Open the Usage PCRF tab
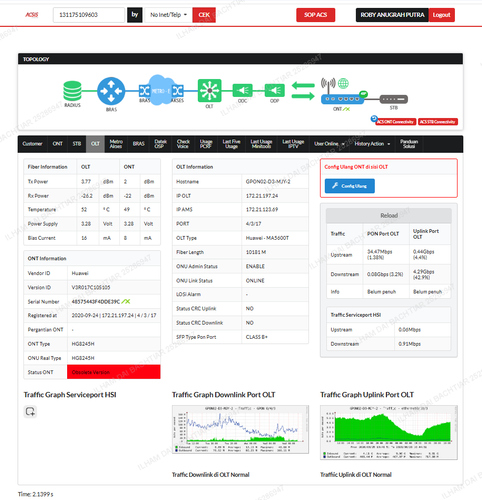The width and height of the screenshot is (482, 500). 206,144
